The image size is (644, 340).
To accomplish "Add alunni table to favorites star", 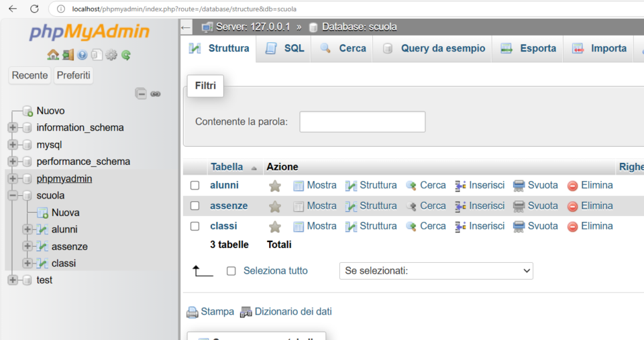I will [x=275, y=186].
